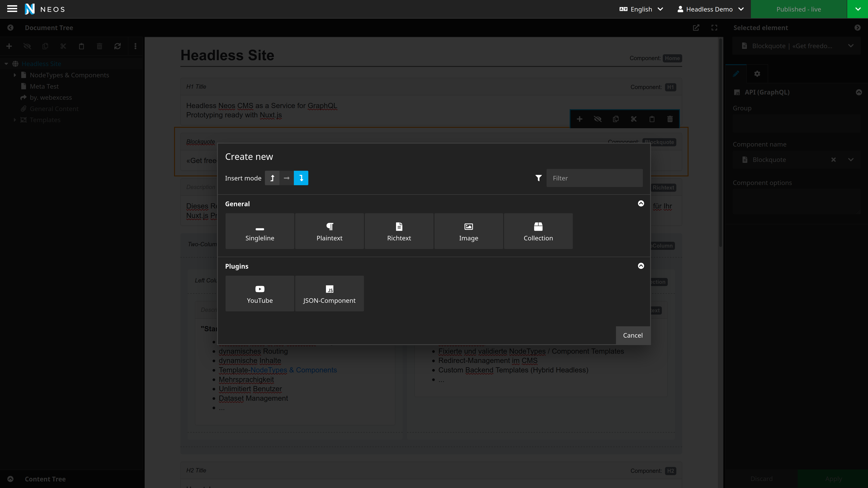Toggle fullscreen editing mode
The image size is (868, 488).
(x=714, y=28)
